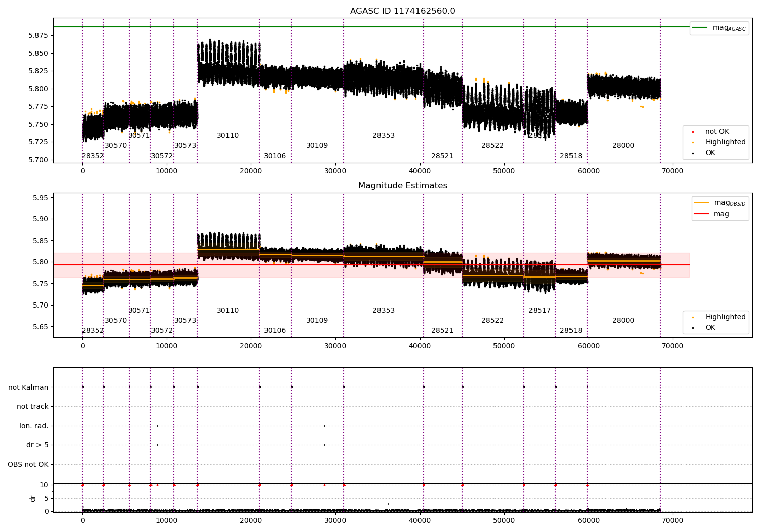Click obsid label 28352 in the top plot

click(x=93, y=156)
